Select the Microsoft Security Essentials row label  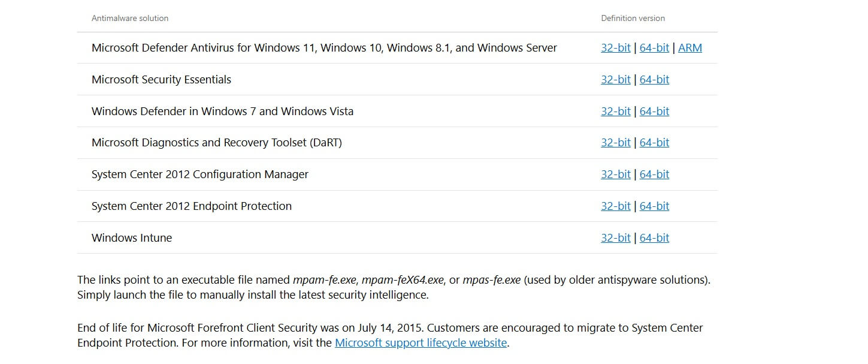point(161,79)
